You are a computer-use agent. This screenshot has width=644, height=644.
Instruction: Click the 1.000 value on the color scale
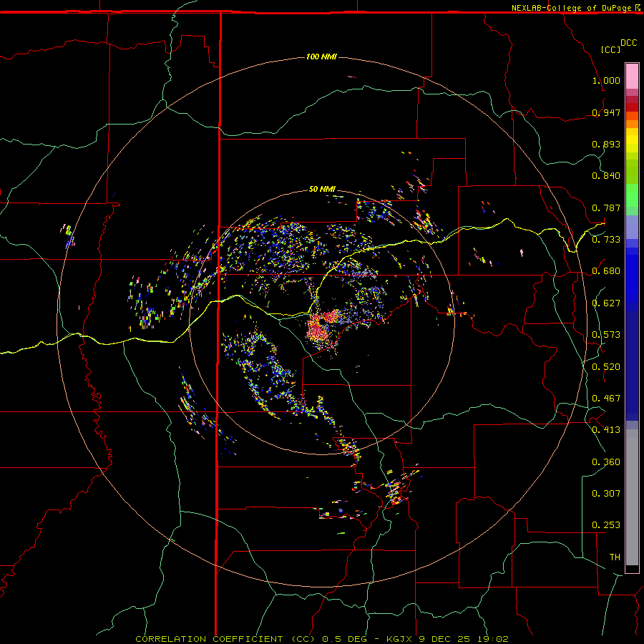[606, 80]
